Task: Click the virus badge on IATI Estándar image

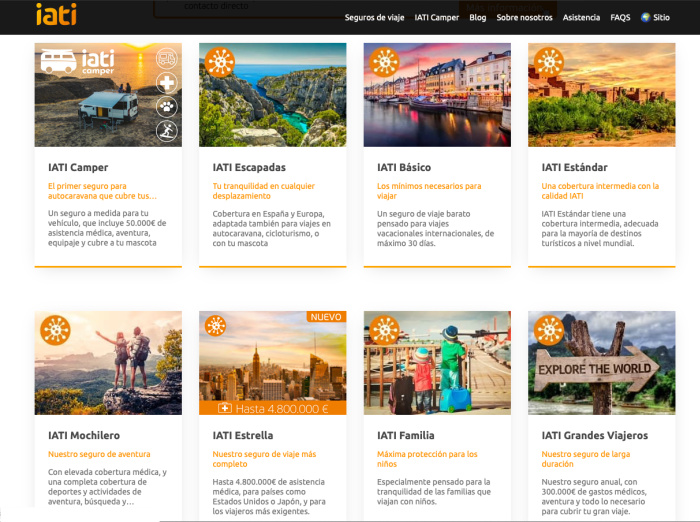Action: tap(549, 62)
